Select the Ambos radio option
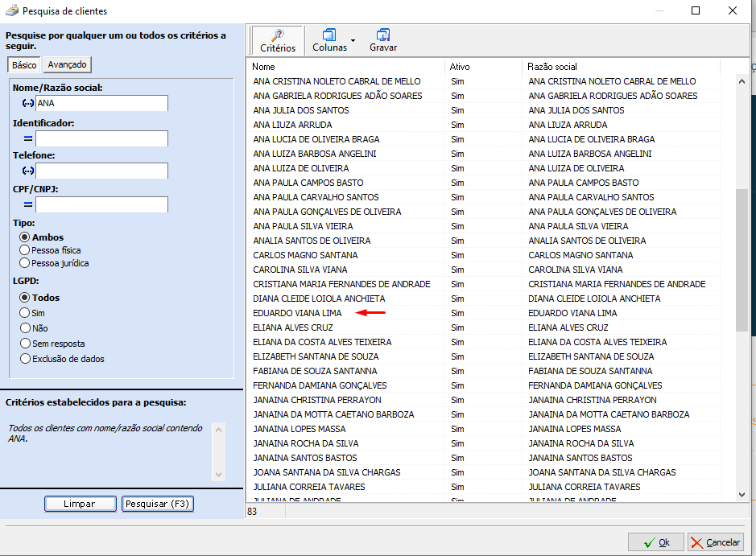The width and height of the screenshot is (756, 556). 25,237
